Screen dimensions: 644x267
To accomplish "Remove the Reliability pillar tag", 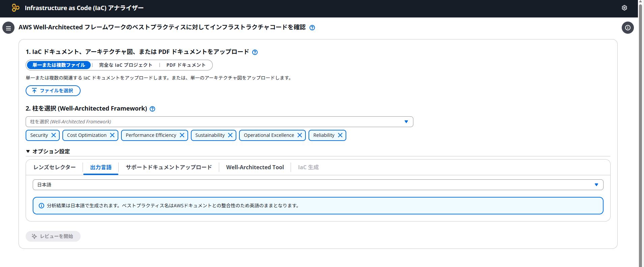I will coord(340,135).
